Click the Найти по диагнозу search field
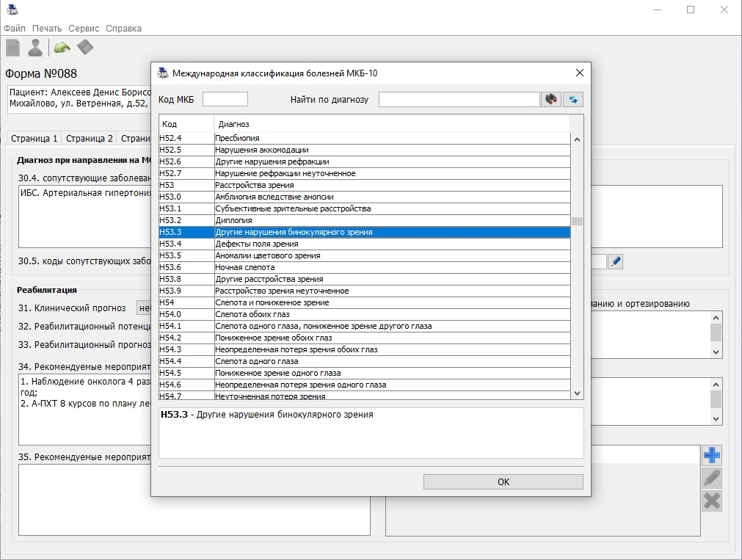 point(459,100)
